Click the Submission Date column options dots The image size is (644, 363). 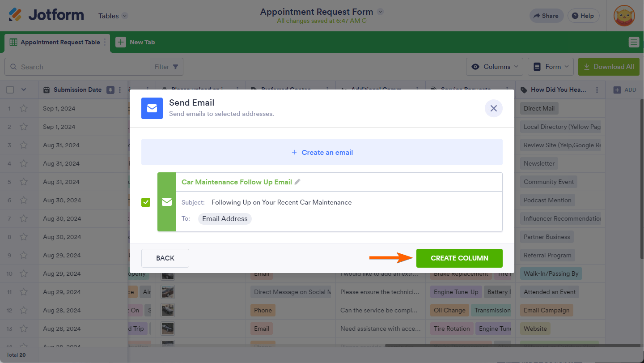click(x=120, y=90)
